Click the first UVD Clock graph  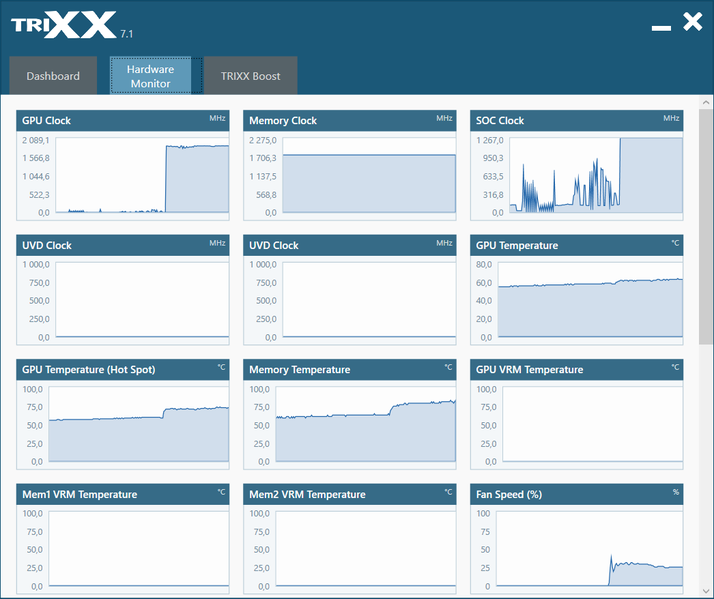coord(142,300)
